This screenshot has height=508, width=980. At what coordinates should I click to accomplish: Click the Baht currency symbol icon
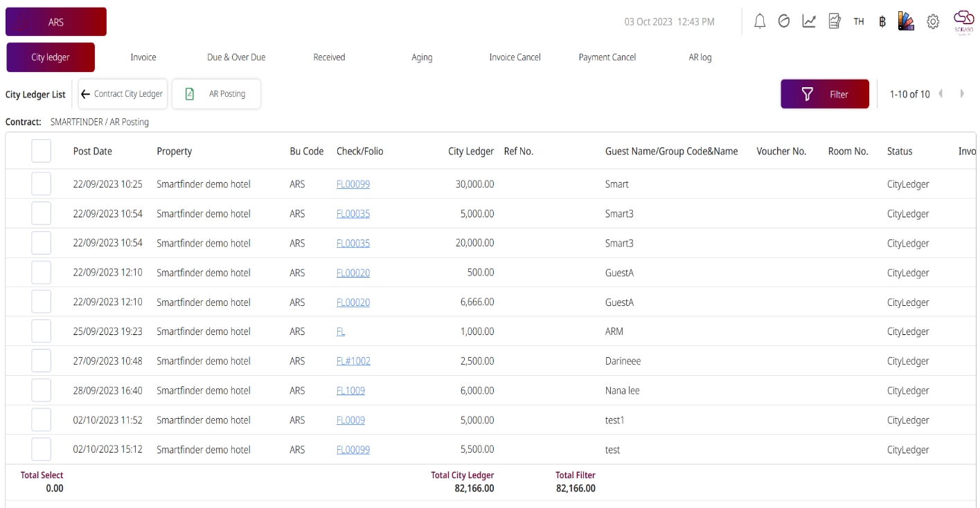tap(882, 22)
